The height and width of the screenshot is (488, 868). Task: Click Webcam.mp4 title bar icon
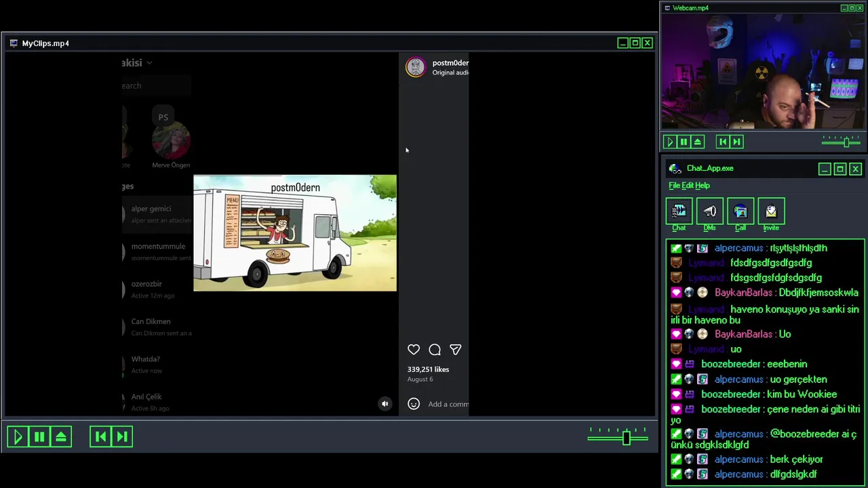tap(667, 8)
